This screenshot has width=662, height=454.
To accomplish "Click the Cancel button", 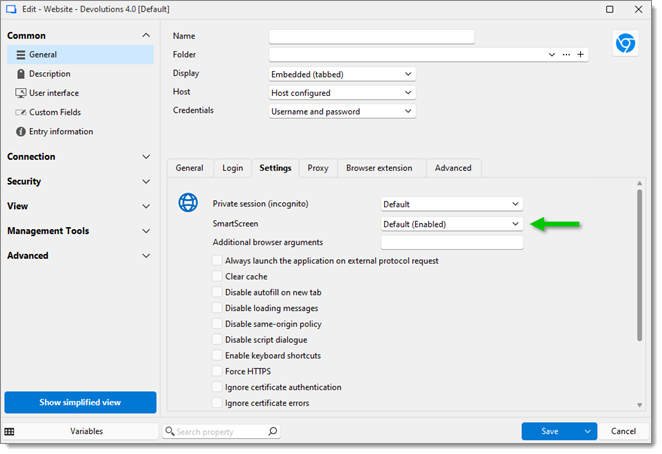I will 623,431.
